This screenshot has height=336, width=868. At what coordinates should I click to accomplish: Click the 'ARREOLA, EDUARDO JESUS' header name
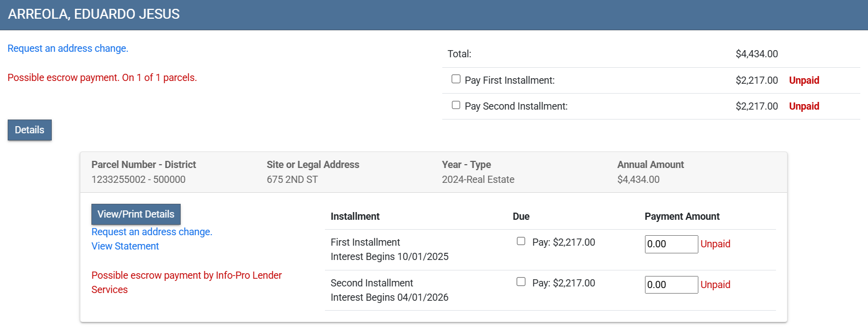(94, 14)
